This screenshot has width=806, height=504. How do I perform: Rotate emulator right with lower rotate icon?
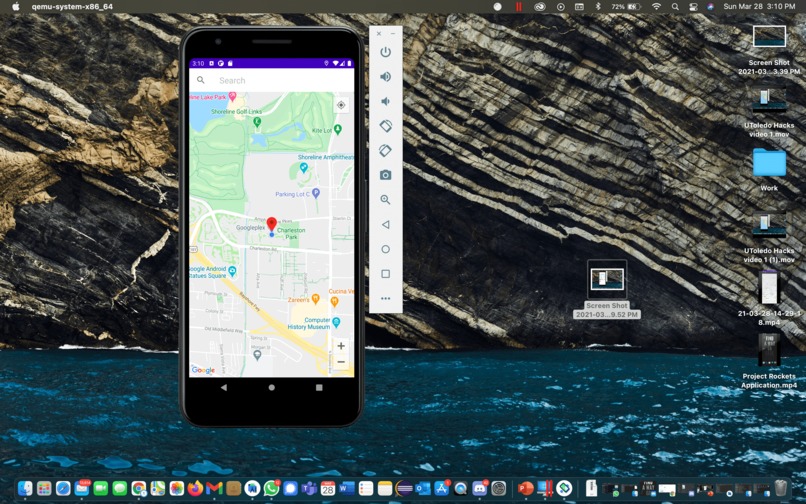[x=386, y=151]
